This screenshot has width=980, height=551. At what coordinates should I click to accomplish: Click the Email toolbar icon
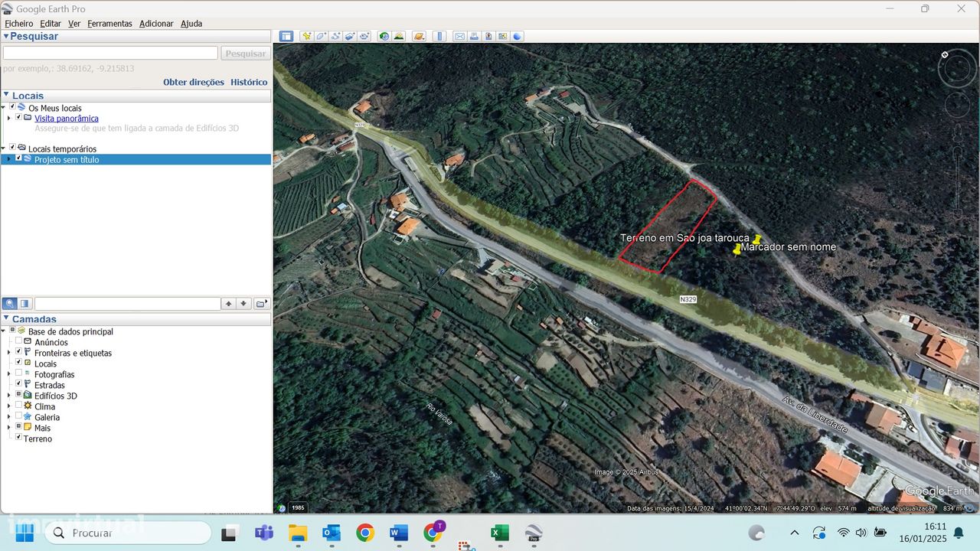click(459, 36)
